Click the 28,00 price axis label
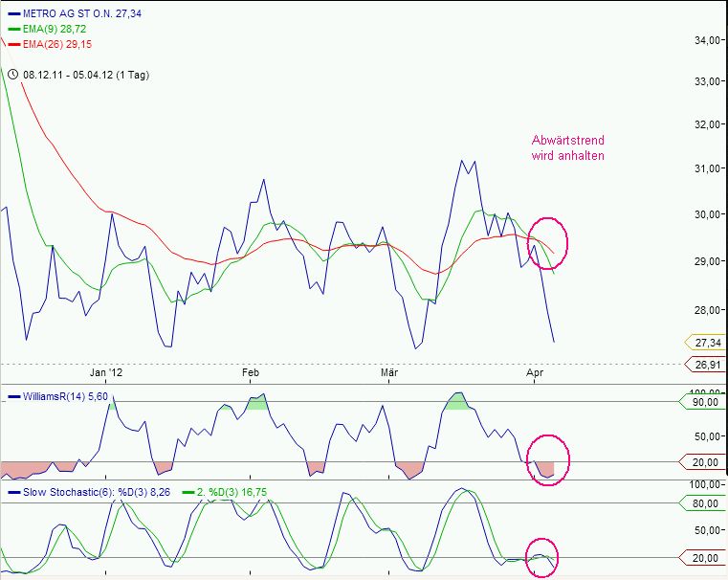Viewport: 728px width, 580px height. [707, 310]
